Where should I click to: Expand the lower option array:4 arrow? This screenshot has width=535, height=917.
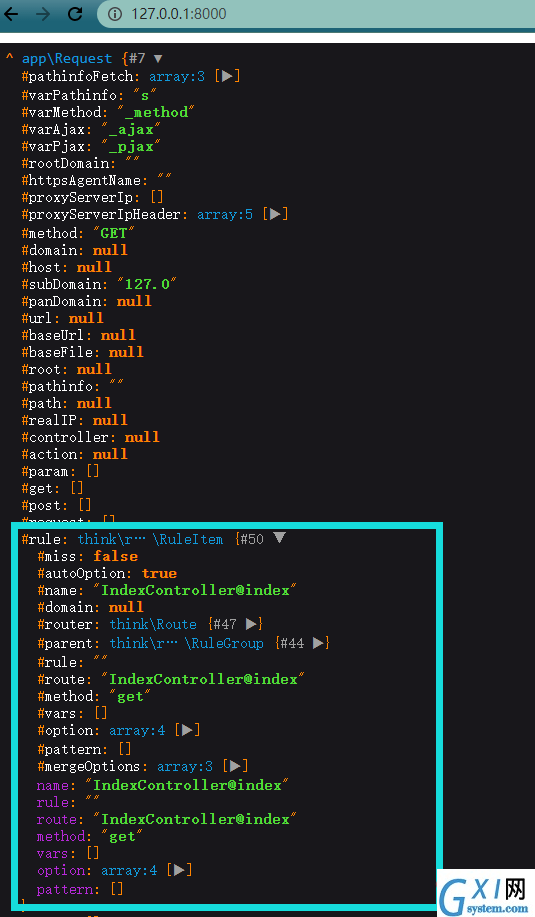click(x=180, y=870)
